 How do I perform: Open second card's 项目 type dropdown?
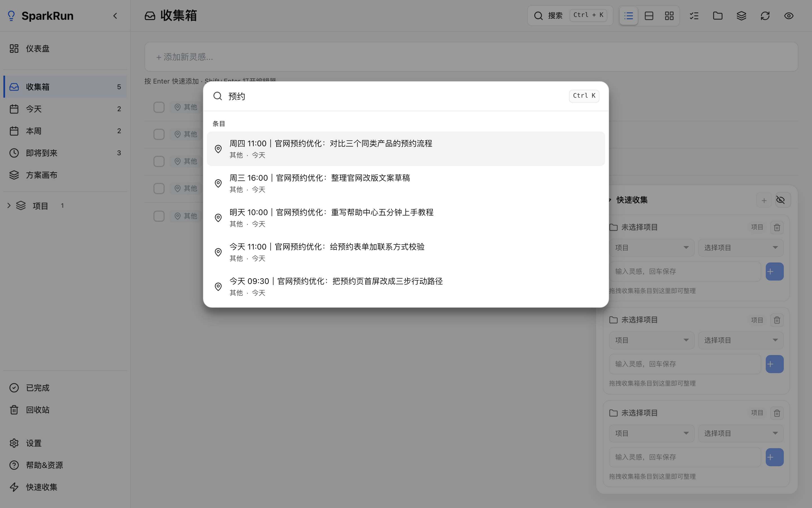[652, 340]
